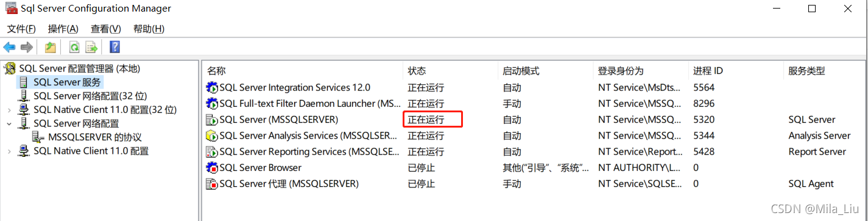This screenshot has height=221, width=868.
Task: Click the MSSQLSERVER 的协议 tree icon
Action: pyautogui.click(x=38, y=137)
